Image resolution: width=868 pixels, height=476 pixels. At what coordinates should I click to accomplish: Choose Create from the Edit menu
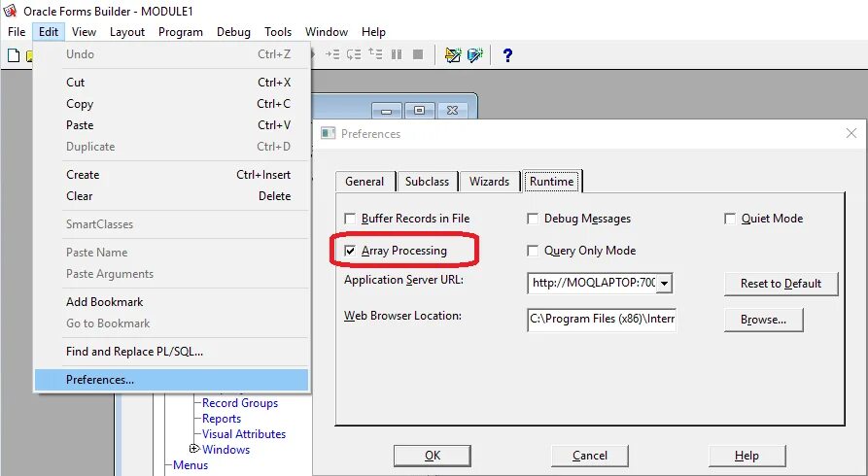(172, 175)
